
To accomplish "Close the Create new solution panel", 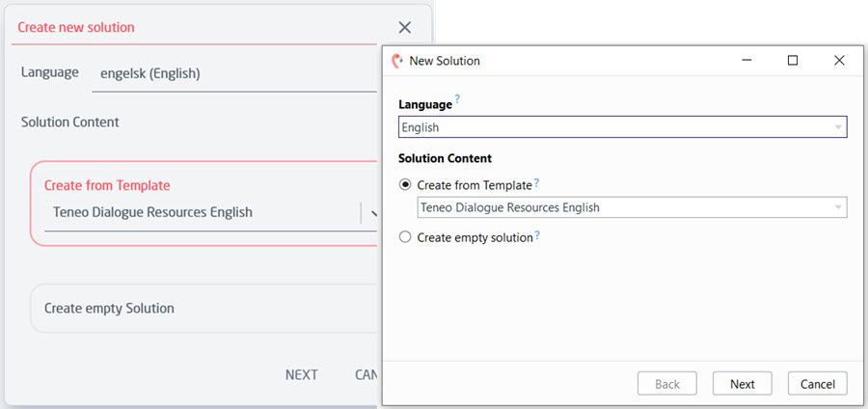I will (404, 28).
